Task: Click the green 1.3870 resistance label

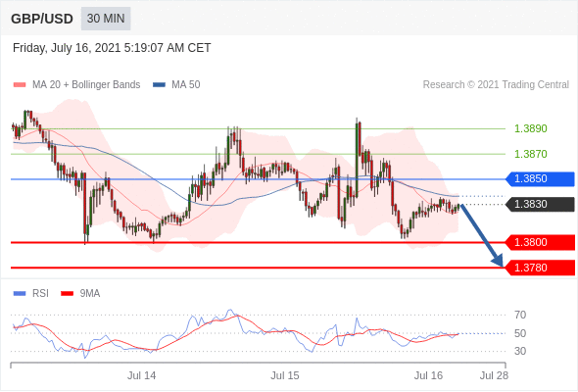Action: tap(530, 154)
